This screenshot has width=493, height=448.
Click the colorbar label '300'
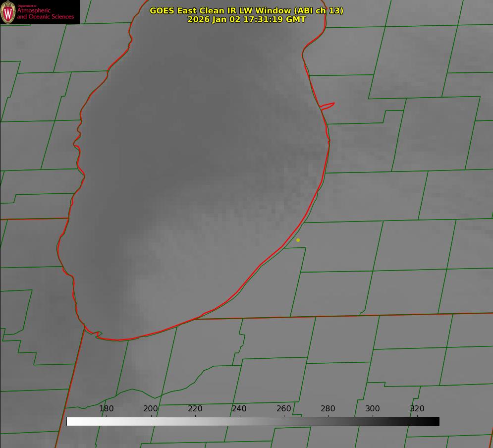pos(373,408)
